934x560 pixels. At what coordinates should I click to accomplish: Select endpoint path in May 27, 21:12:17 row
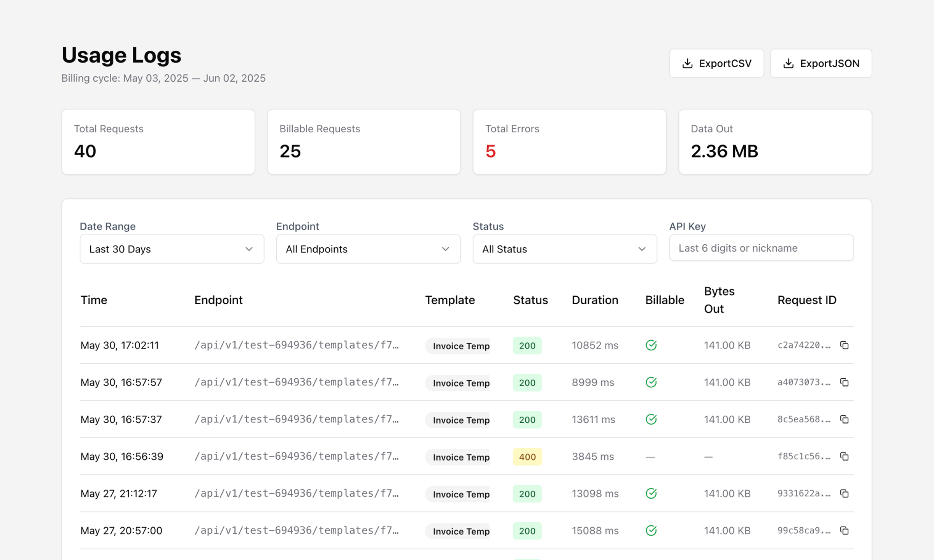297,493
